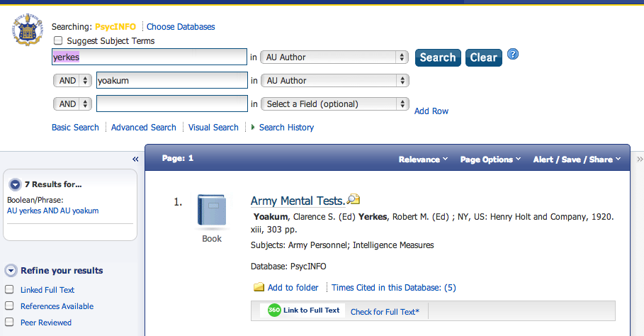Open the Page Options menu
The width and height of the screenshot is (644, 336).
click(490, 159)
